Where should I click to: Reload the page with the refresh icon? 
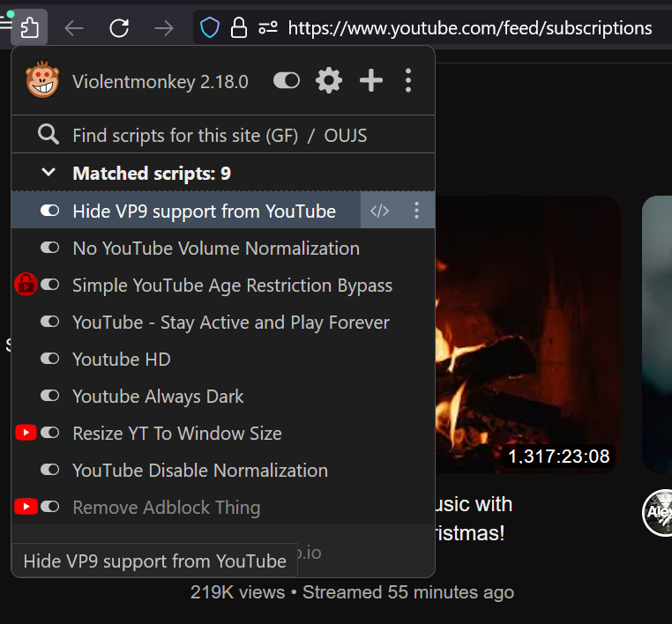[x=119, y=28]
